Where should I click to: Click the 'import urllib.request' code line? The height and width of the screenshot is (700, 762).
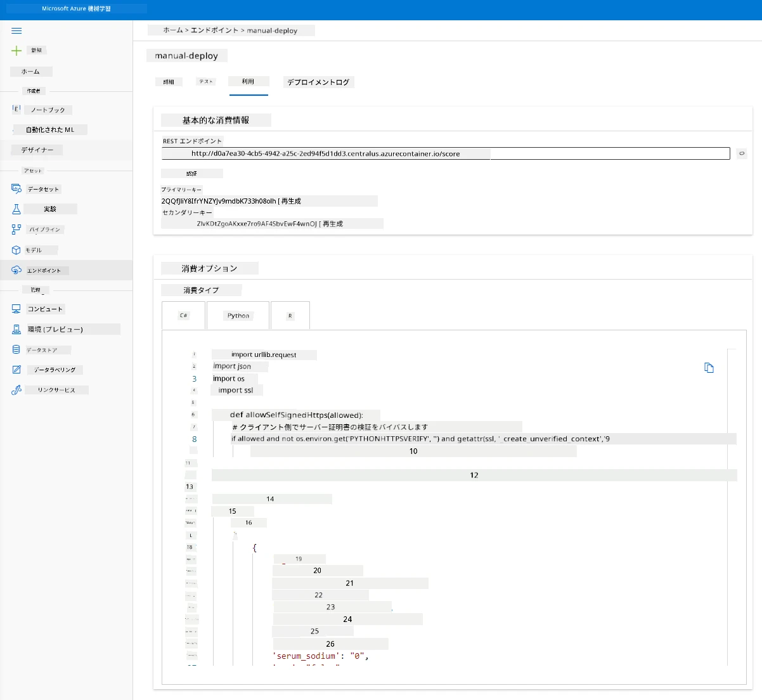click(x=264, y=354)
